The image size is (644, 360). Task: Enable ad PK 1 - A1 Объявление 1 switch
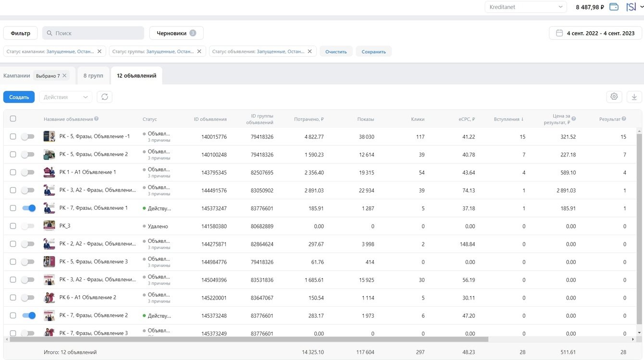[28, 172]
